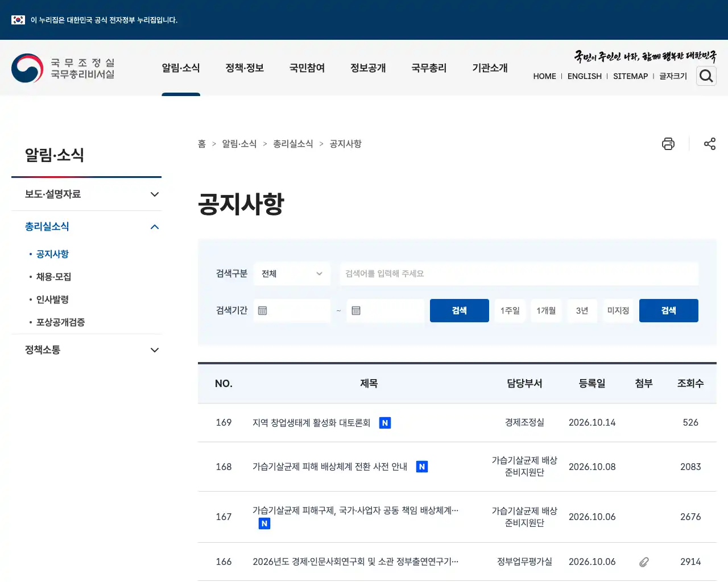Open the site search magnifier icon

tap(706, 76)
